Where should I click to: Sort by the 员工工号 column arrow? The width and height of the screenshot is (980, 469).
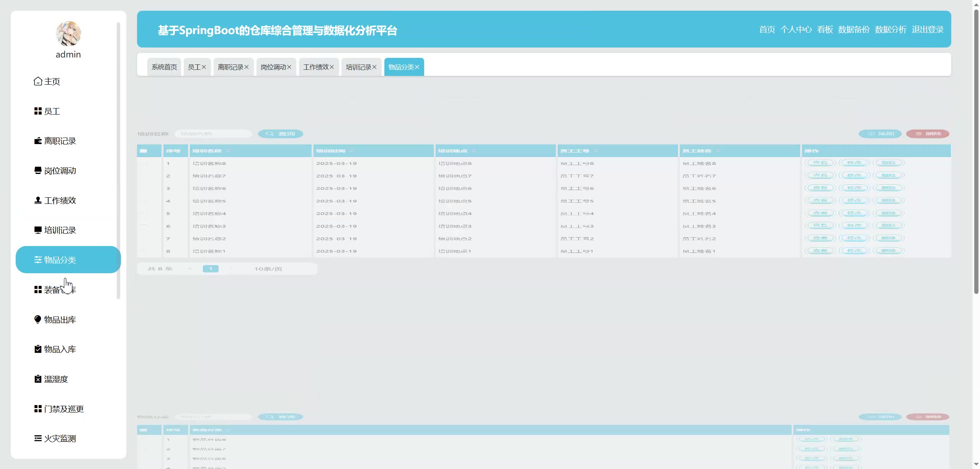point(595,151)
